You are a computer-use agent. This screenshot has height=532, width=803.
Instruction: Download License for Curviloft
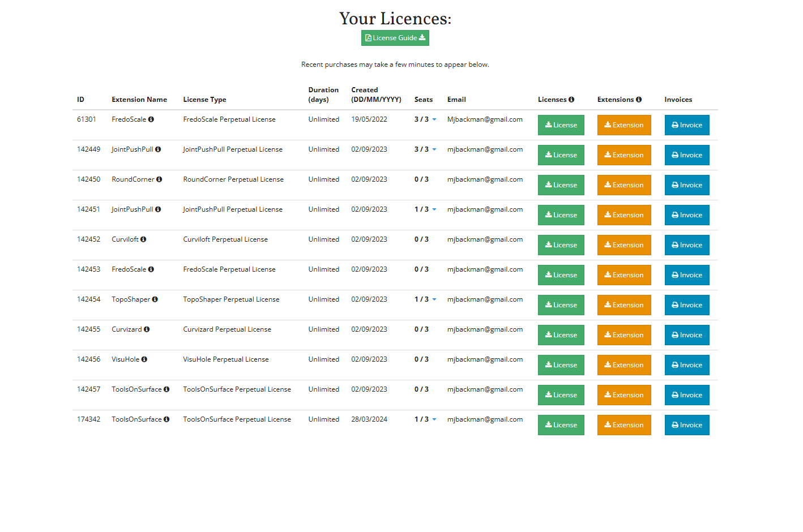pyautogui.click(x=561, y=245)
